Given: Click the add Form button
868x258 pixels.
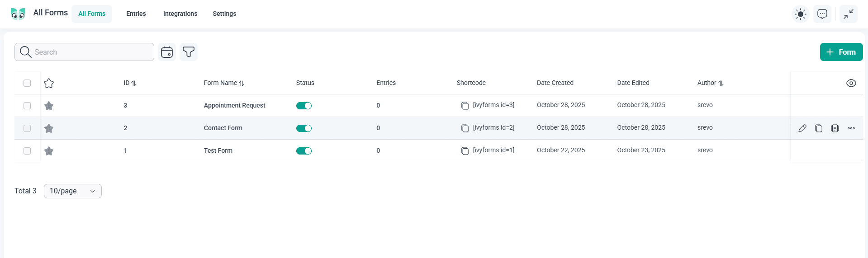Looking at the screenshot, I should click(841, 52).
